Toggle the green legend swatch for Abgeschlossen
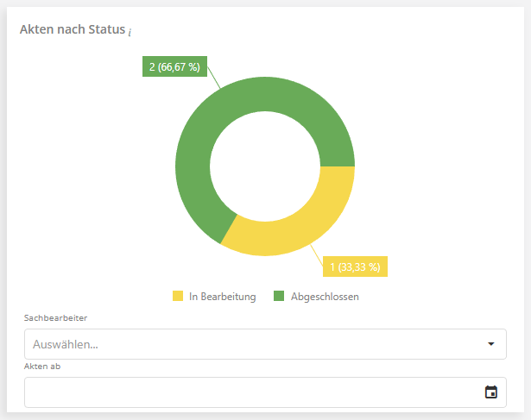Screen dimensions: 531x420 279,297
